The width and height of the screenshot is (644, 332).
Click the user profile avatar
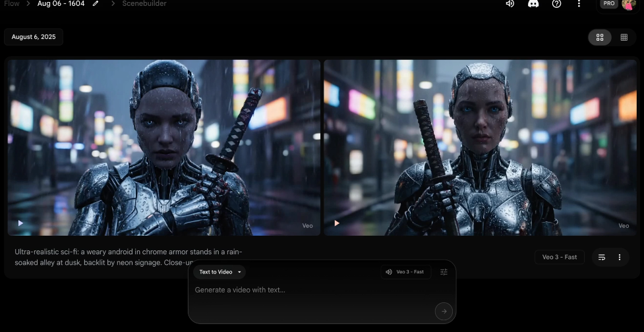628,5
